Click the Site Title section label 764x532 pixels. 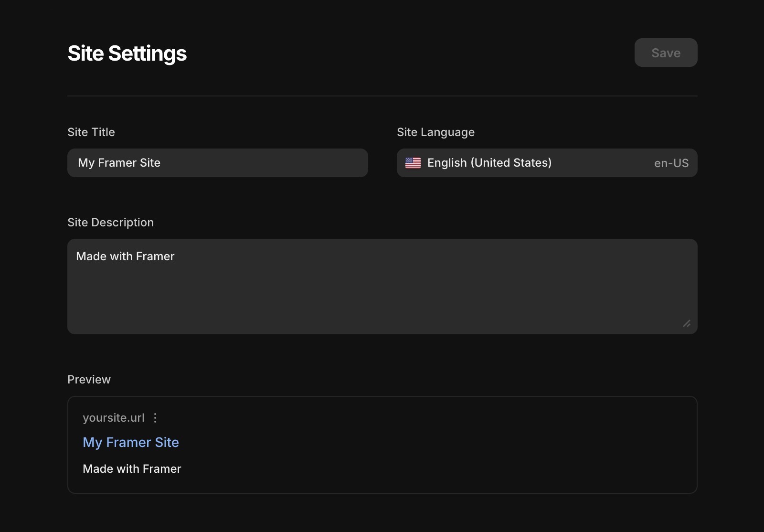(x=91, y=132)
